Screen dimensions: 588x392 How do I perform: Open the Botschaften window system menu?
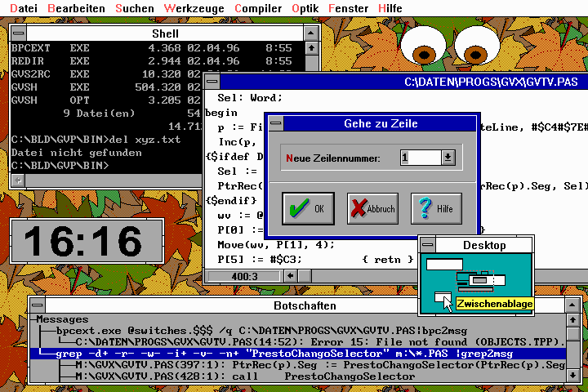37,305
